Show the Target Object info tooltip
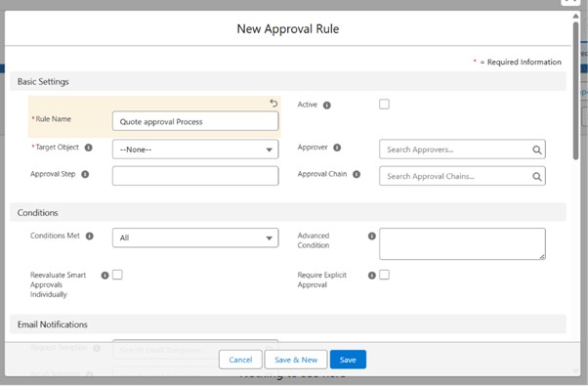Viewport: 588px width, 386px height. tap(89, 148)
